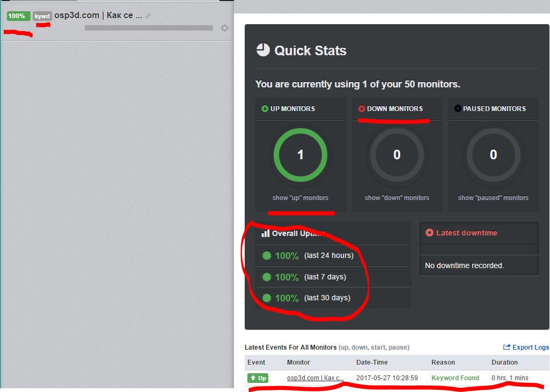Click the red Down Monitors status dot

click(x=362, y=109)
